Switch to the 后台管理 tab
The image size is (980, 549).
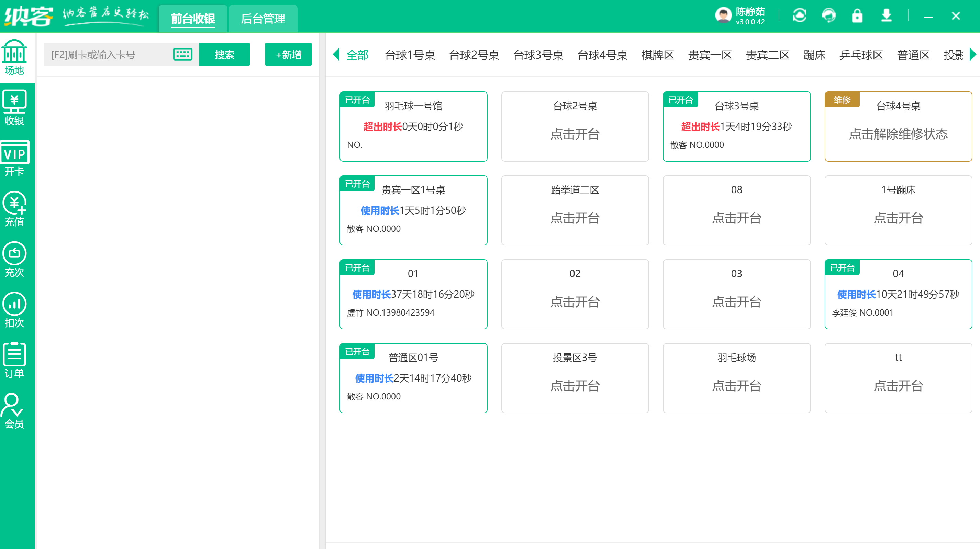263,18
